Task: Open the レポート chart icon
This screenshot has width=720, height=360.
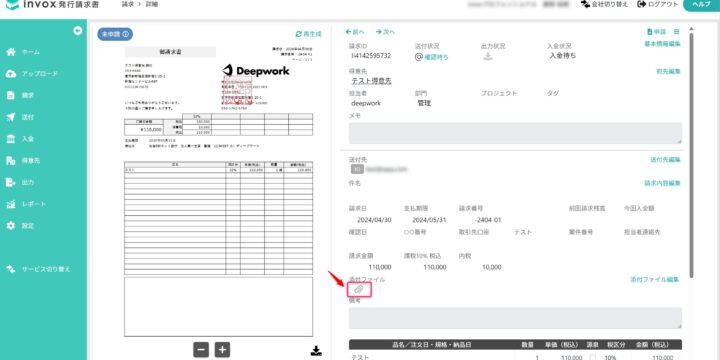Action: coord(11,204)
